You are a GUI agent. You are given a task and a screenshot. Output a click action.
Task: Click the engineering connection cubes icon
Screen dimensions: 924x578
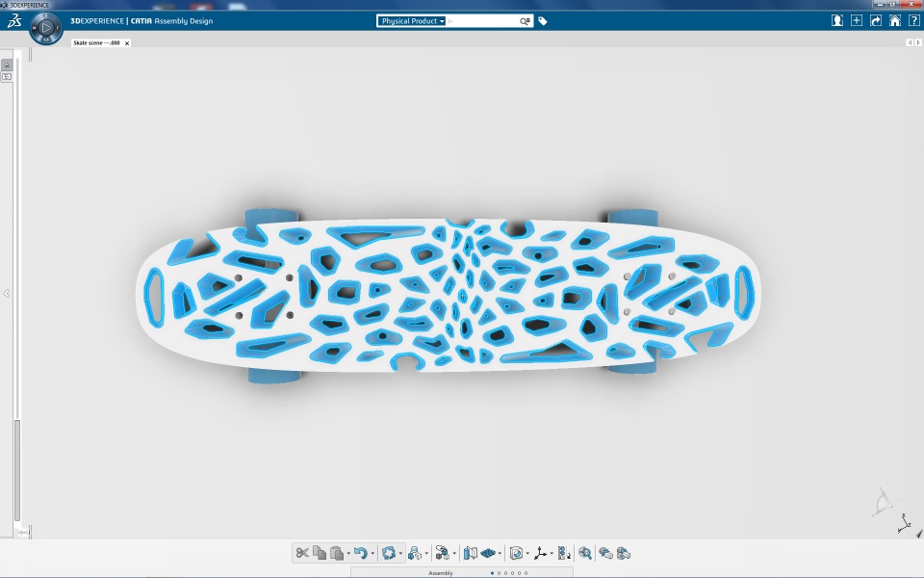pyautogui.click(x=442, y=553)
